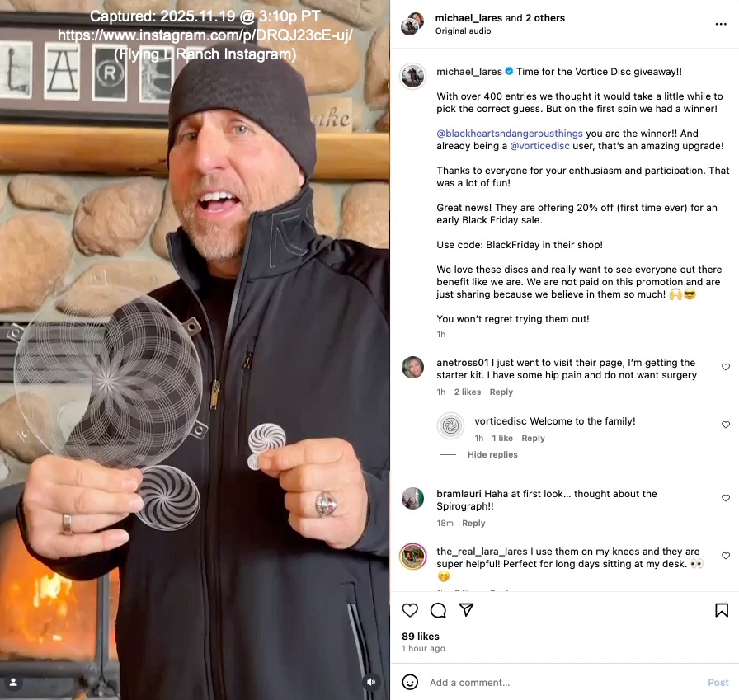Show tagged people icon on the video
Screen dimensions: 739x700
(13, 682)
